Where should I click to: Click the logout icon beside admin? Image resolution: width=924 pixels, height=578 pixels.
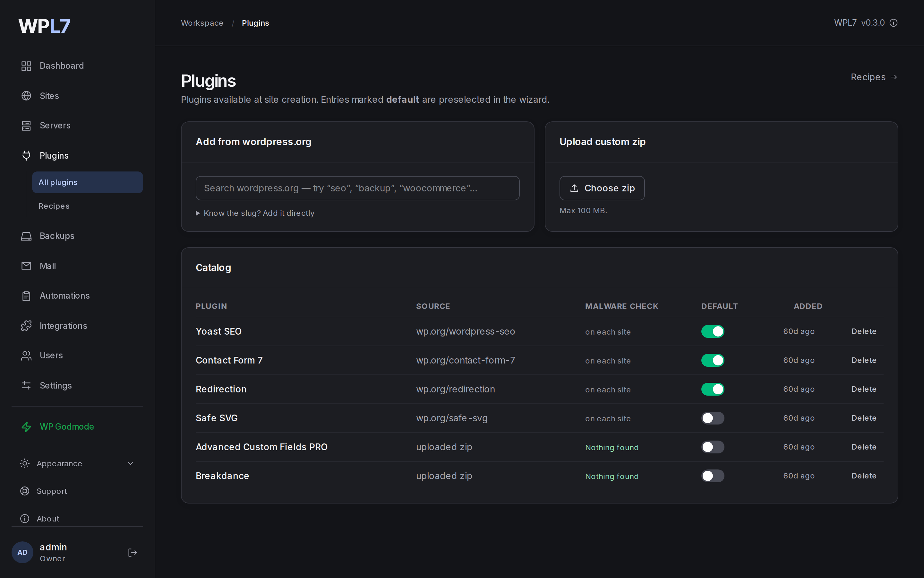(x=132, y=552)
